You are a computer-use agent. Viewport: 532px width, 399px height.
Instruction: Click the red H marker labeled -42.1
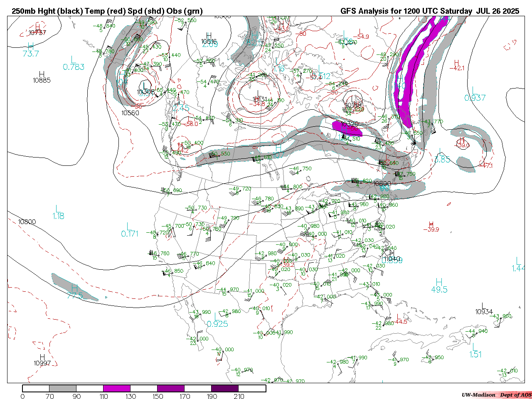(456, 63)
